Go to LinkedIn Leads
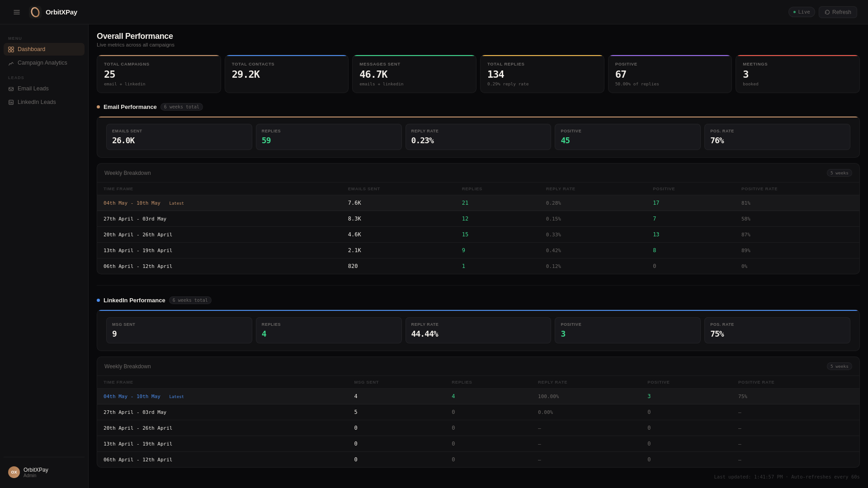The width and height of the screenshot is (868, 488). click(44, 102)
